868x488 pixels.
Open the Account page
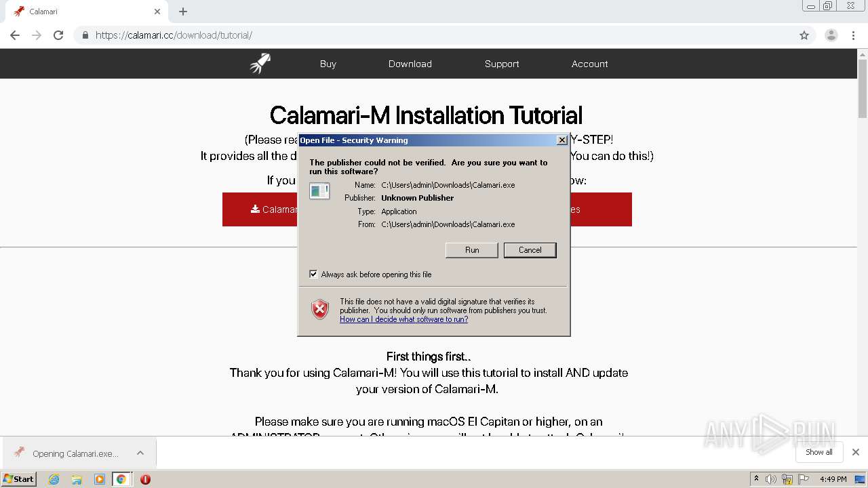590,64
